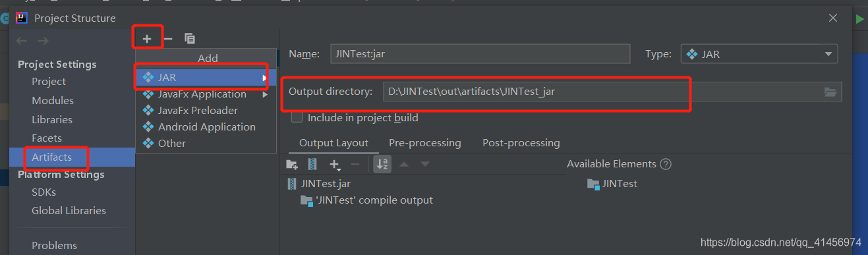
Task: Browse output directory with folder icon
Action: click(x=830, y=92)
